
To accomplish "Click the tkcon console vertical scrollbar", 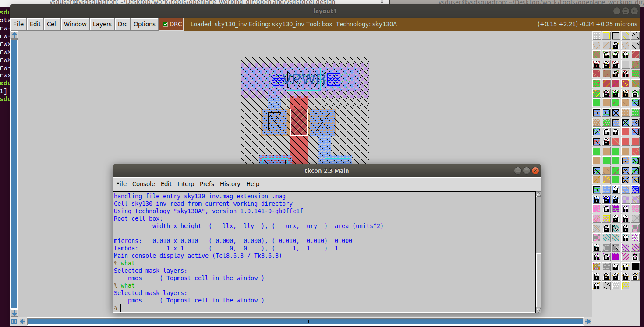I will [x=538, y=252].
